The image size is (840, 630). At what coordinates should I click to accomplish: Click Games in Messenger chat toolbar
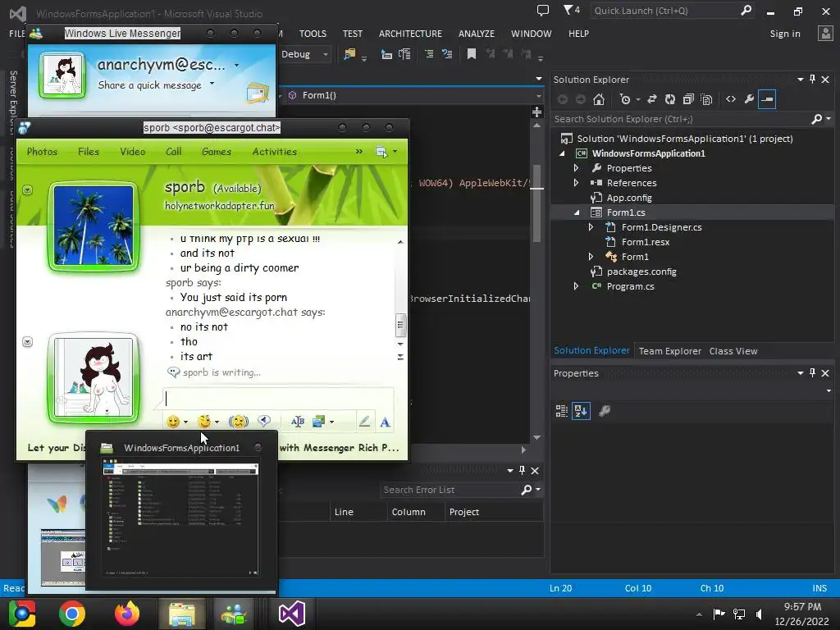coord(217,152)
